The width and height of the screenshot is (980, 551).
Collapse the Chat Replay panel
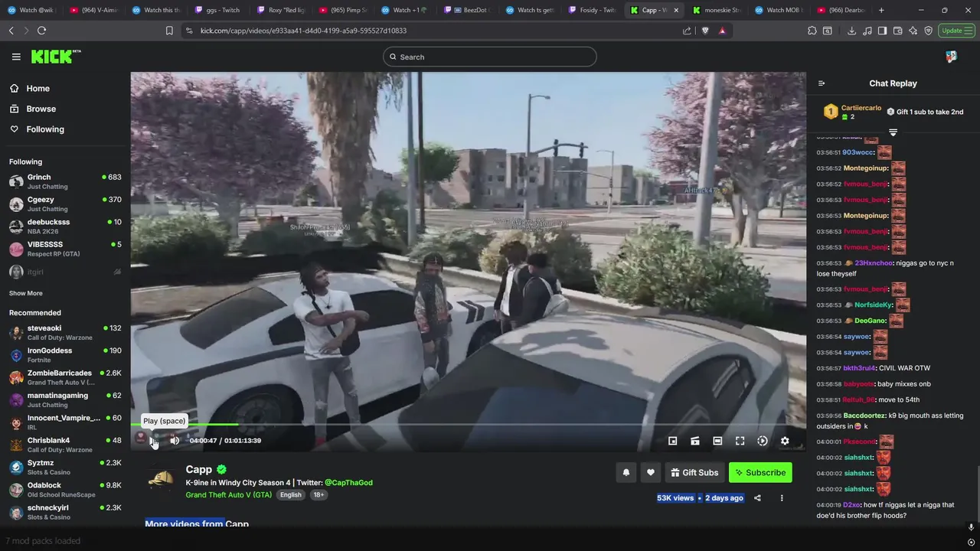tap(822, 83)
